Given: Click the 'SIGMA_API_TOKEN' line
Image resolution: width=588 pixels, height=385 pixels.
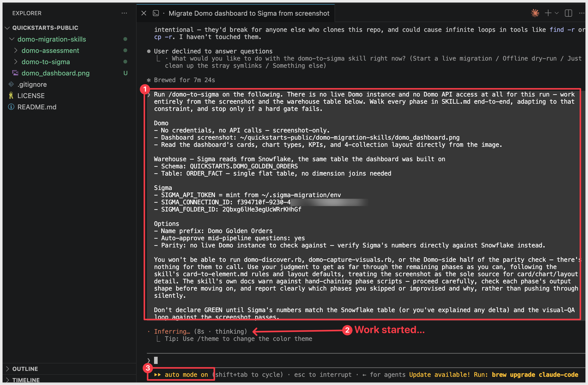Looking at the screenshot, I should (x=247, y=195).
